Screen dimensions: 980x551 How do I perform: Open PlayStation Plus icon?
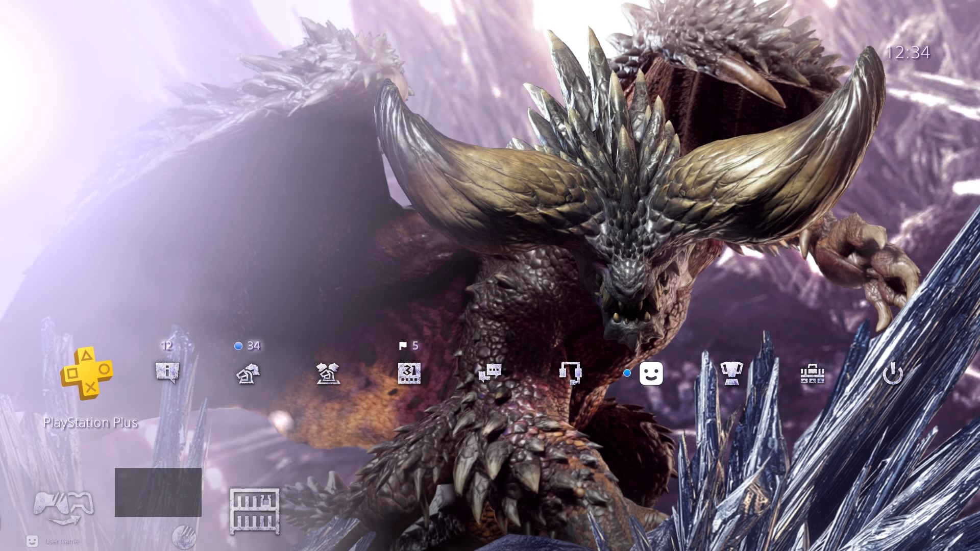click(87, 373)
